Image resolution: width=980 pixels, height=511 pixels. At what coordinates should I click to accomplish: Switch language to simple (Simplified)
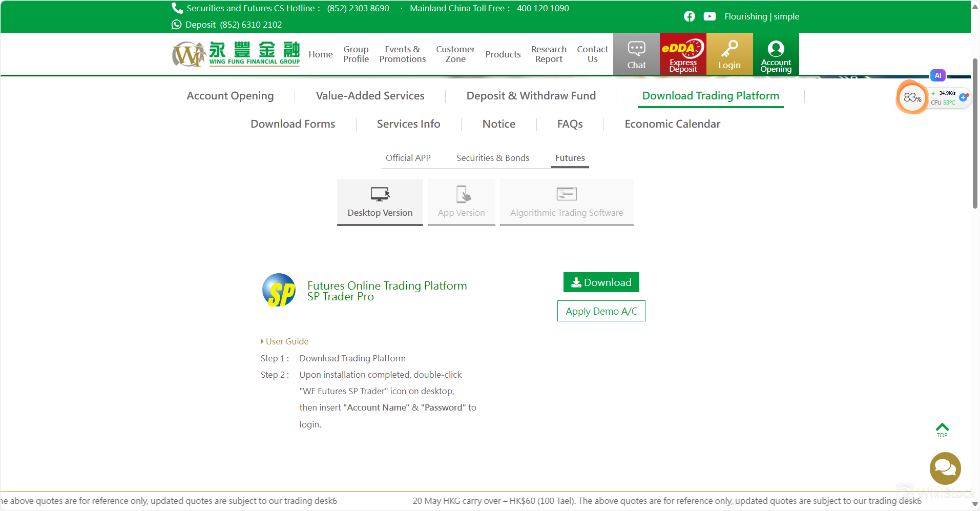click(x=786, y=16)
